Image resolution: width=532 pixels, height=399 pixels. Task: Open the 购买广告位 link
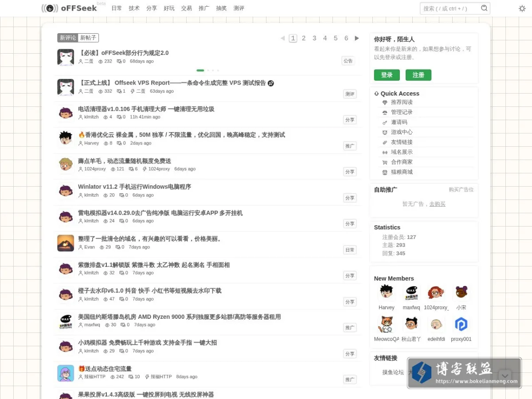(x=461, y=189)
